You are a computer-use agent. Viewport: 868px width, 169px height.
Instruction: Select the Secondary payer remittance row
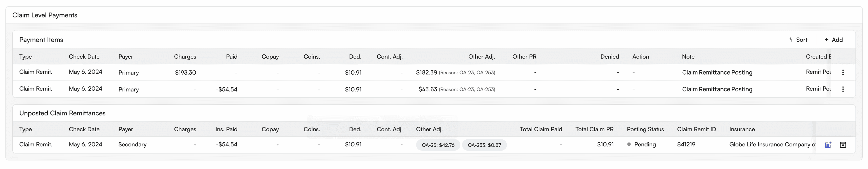tap(132, 144)
